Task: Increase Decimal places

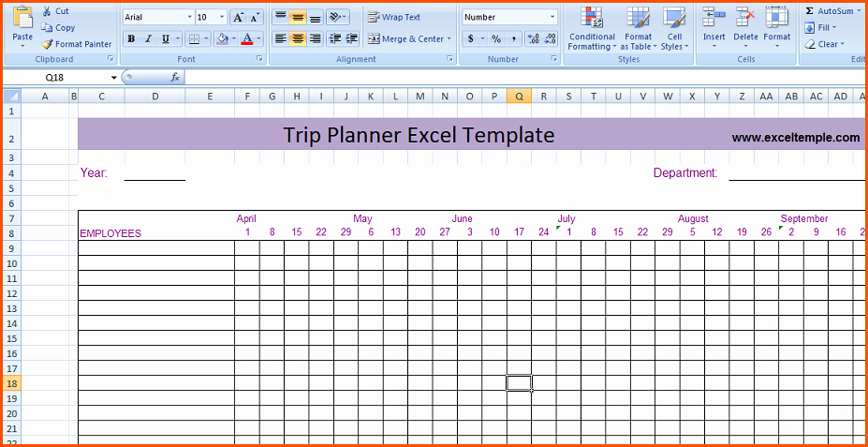Action: [x=534, y=38]
